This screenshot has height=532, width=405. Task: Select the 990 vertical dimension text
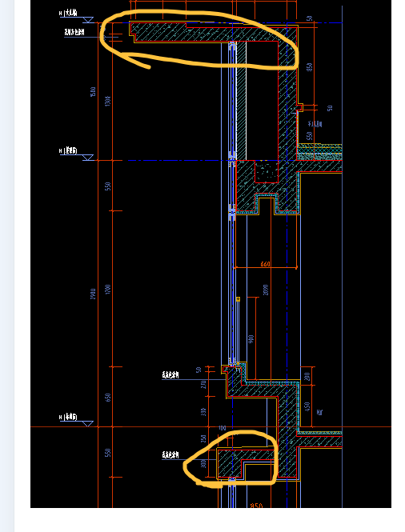251,339
